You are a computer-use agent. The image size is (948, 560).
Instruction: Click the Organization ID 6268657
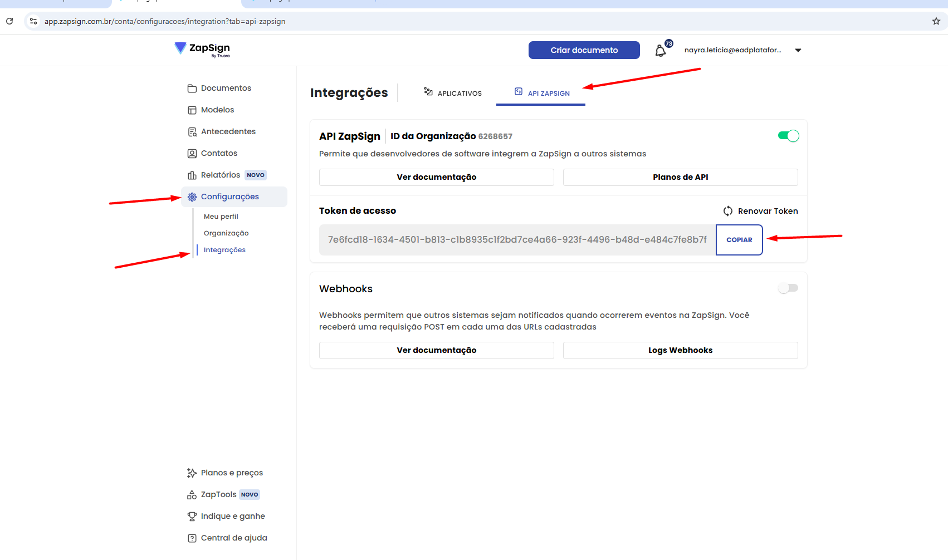tap(495, 136)
